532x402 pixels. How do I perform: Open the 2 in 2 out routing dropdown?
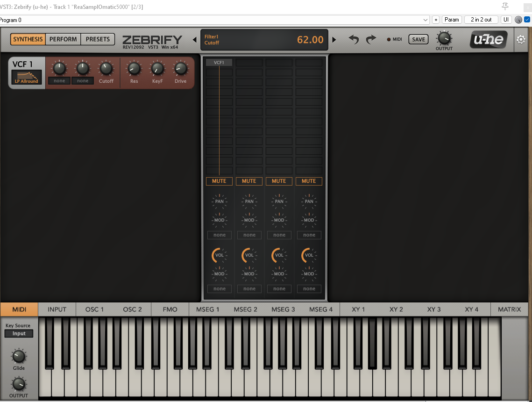pos(481,20)
